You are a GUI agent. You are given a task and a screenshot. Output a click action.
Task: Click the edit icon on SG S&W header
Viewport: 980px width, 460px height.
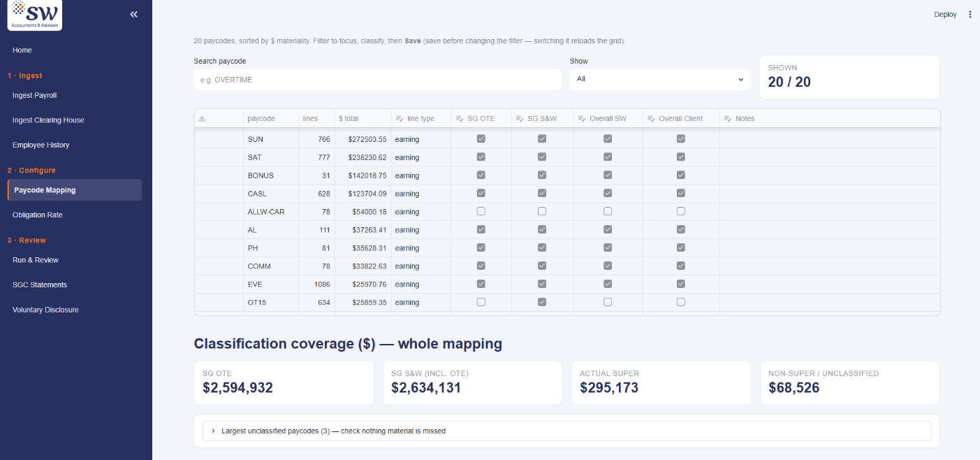tap(520, 119)
